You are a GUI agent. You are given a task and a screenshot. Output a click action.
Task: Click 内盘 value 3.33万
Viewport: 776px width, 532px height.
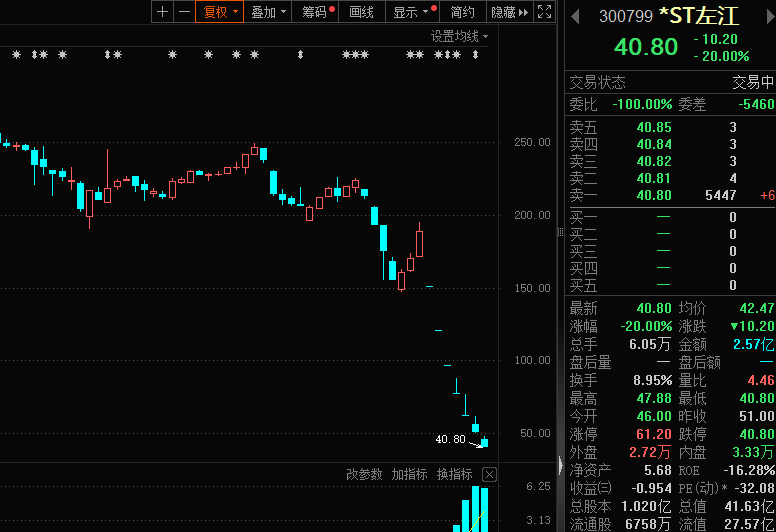click(x=754, y=452)
